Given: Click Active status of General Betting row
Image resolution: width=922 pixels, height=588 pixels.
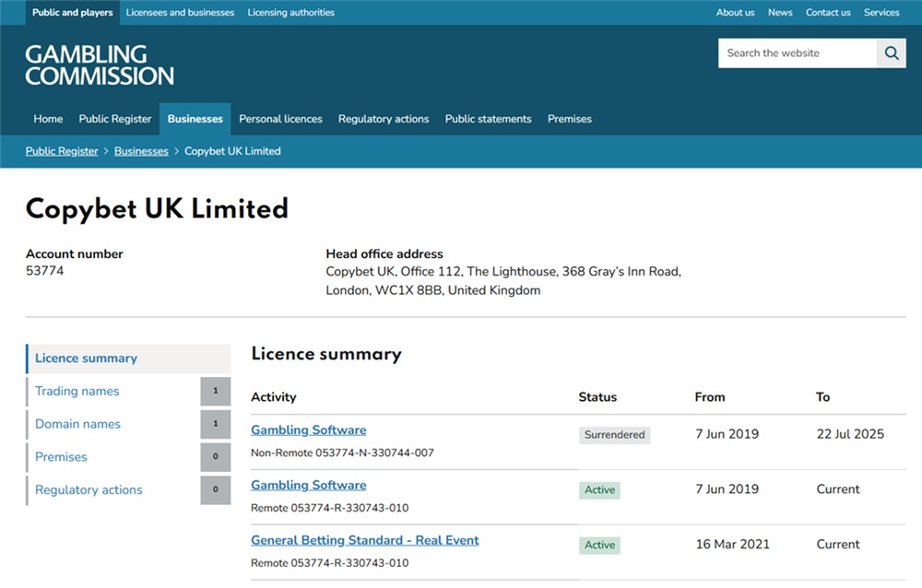Looking at the screenshot, I should (x=600, y=546).
